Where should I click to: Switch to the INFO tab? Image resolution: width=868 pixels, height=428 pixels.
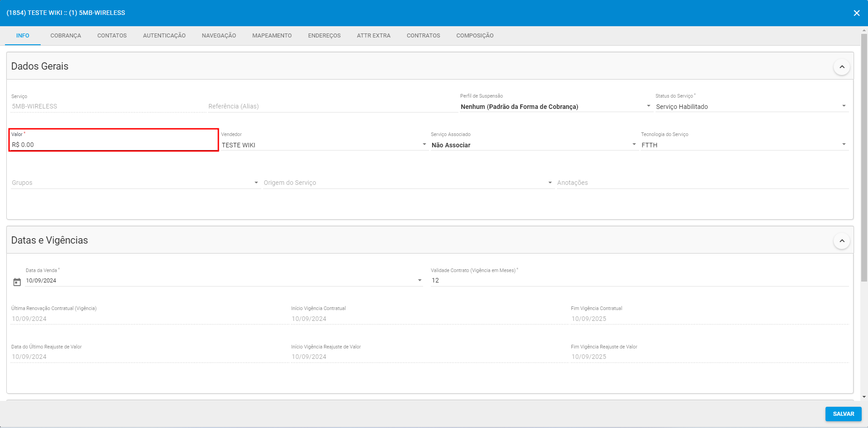point(23,36)
